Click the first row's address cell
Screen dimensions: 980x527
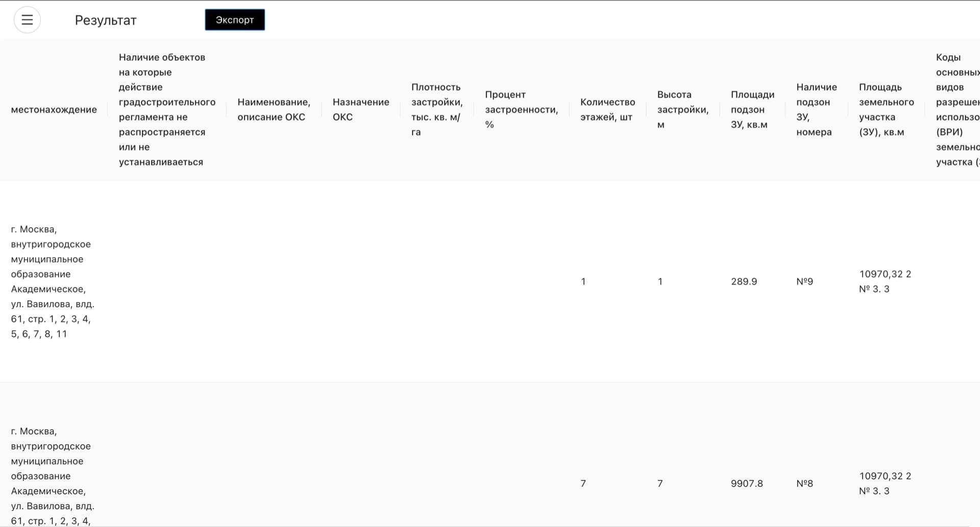coord(53,282)
